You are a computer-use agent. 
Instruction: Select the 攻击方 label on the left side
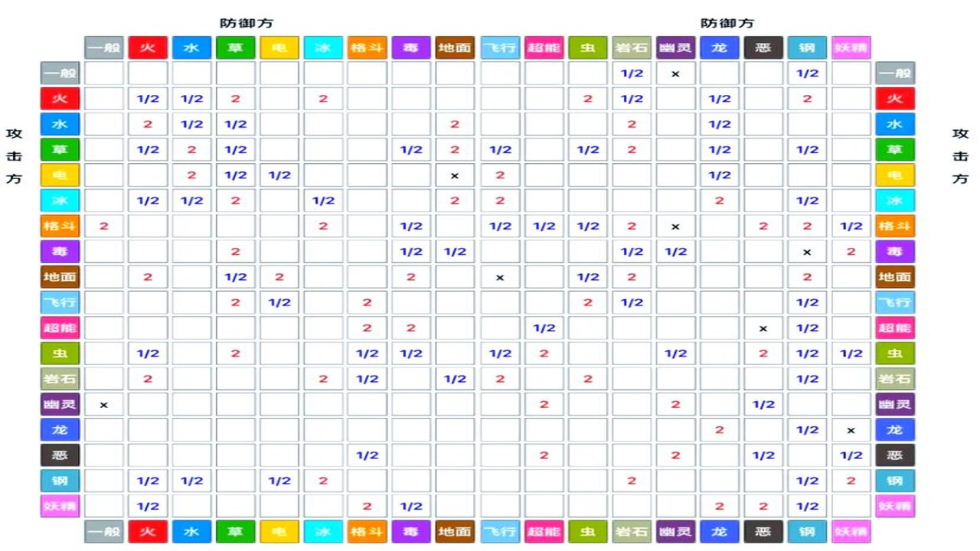(x=15, y=155)
